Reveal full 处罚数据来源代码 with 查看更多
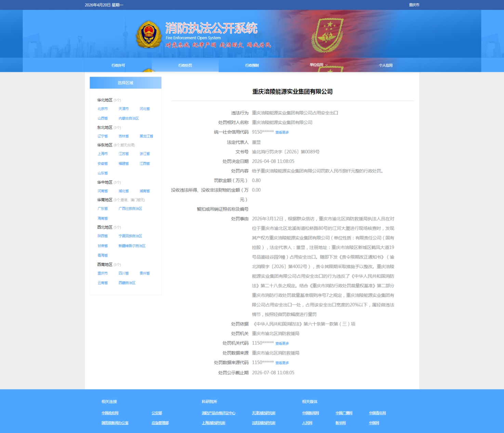 282,363
